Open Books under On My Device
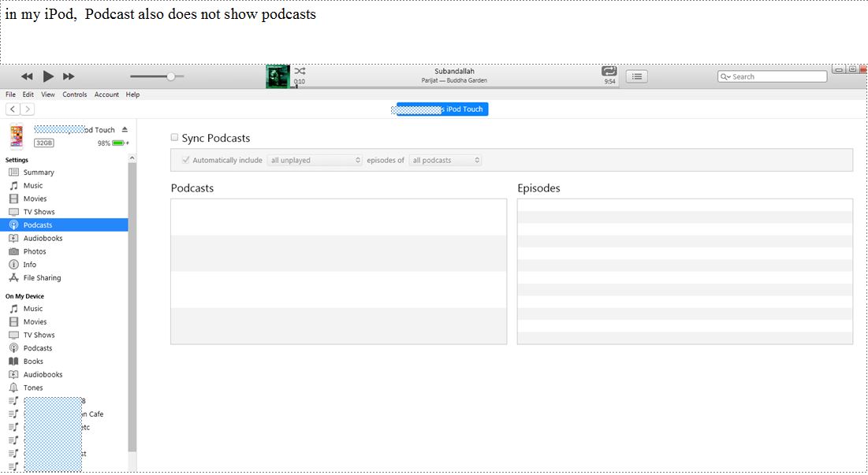 (33, 362)
